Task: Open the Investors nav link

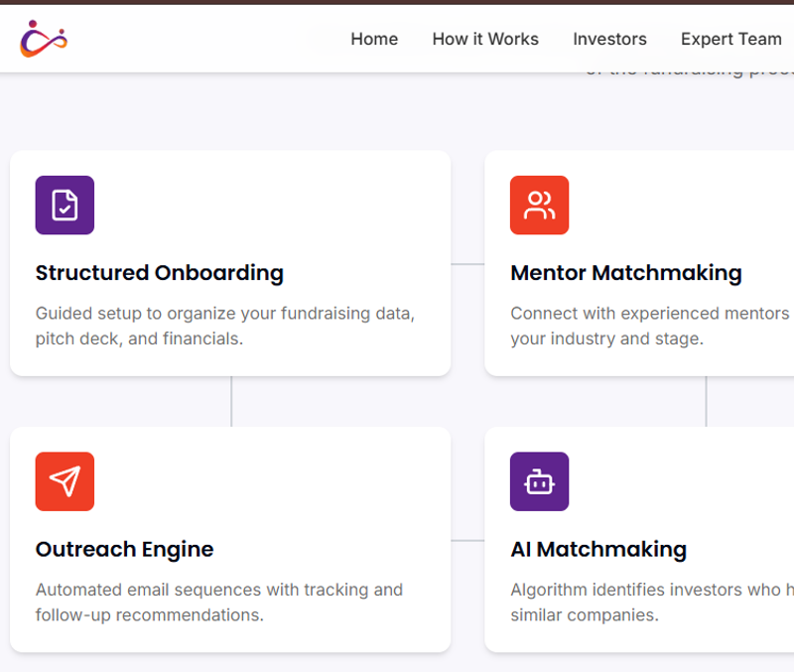Action: click(x=609, y=39)
